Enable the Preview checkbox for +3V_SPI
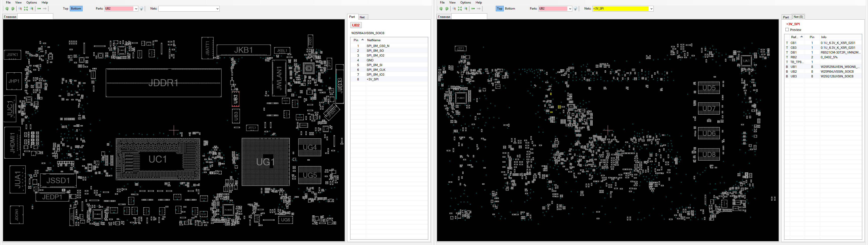868x245 pixels. pyautogui.click(x=787, y=30)
